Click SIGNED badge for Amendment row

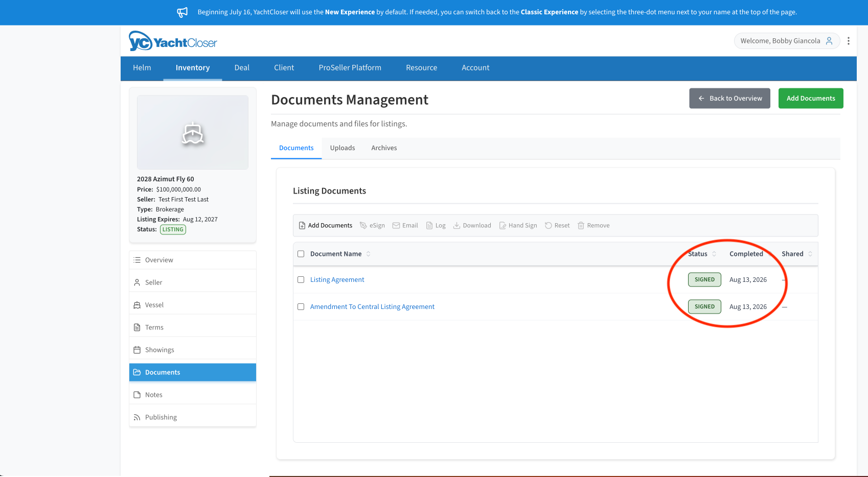[704, 307]
